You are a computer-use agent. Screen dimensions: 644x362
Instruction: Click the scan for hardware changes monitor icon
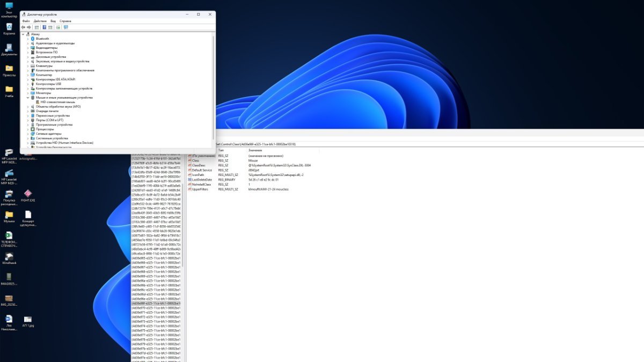pos(65,27)
